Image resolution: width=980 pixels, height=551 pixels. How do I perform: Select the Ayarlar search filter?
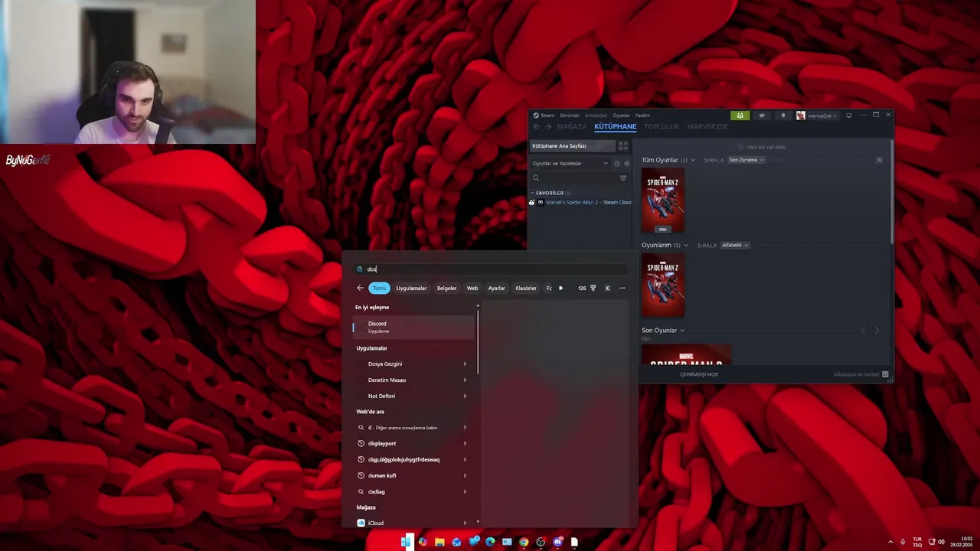coord(497,289)
